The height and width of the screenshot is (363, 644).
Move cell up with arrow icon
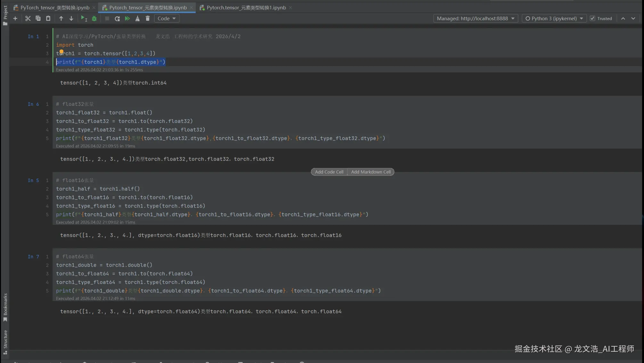coord(61,19)
